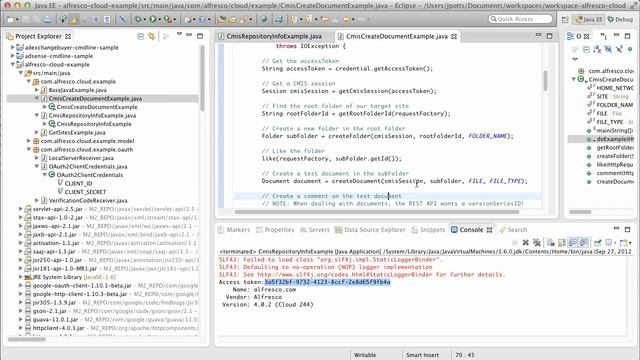Open the Properties tab
The width and height of the screenshot is (640, 360).
[x=275, y=230]
